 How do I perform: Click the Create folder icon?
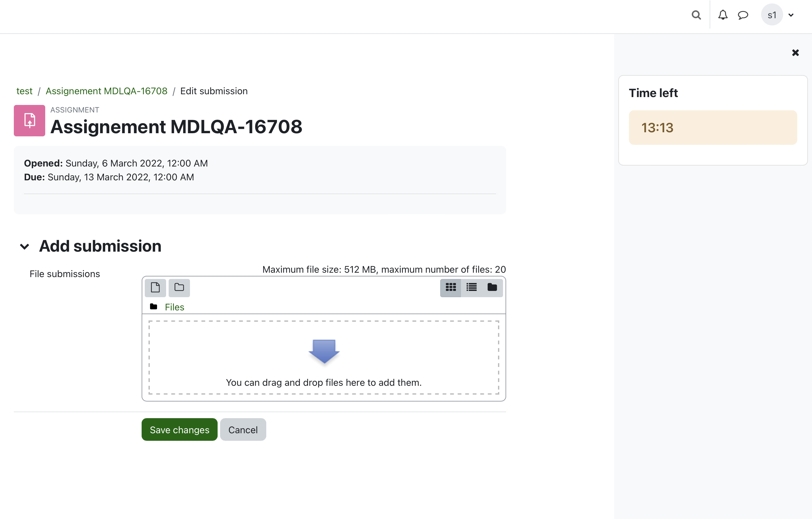tap(179, 287)
